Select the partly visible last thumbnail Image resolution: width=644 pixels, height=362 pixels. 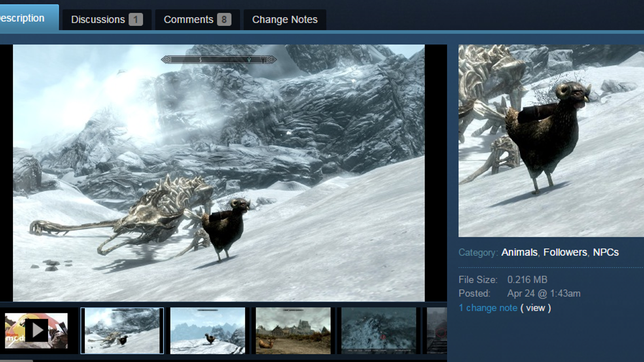click(437, 330)
